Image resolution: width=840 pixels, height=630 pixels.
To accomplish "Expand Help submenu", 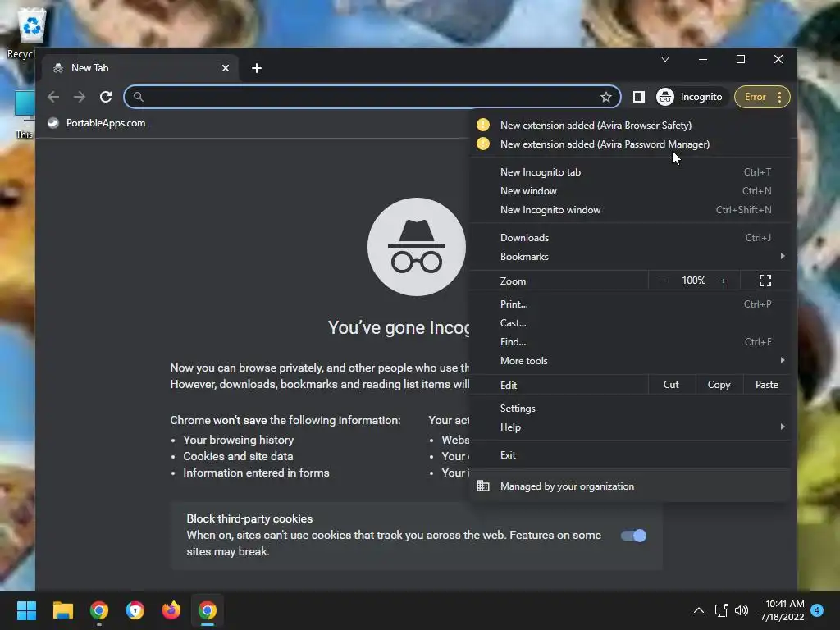I will tap(630, 427).
